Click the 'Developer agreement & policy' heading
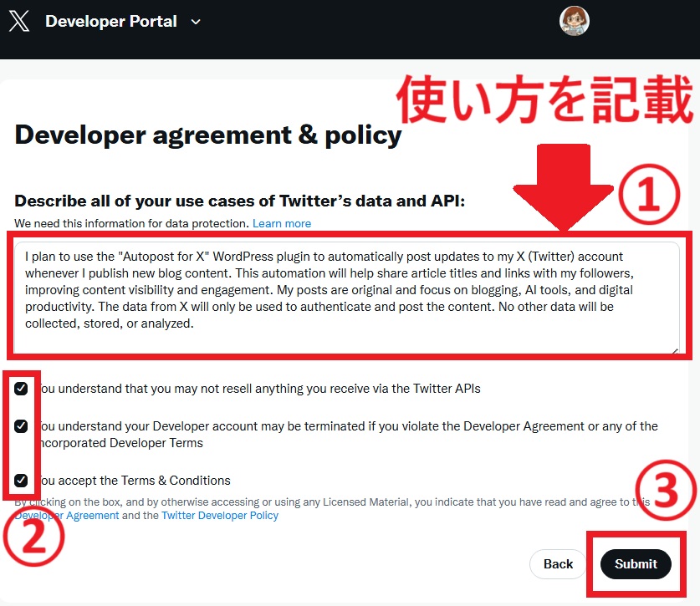This screenshot has height=606, width=700. (x=208, y=135)
